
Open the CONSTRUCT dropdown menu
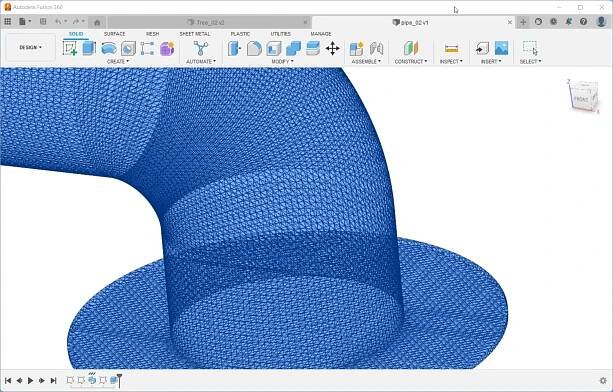411,61
